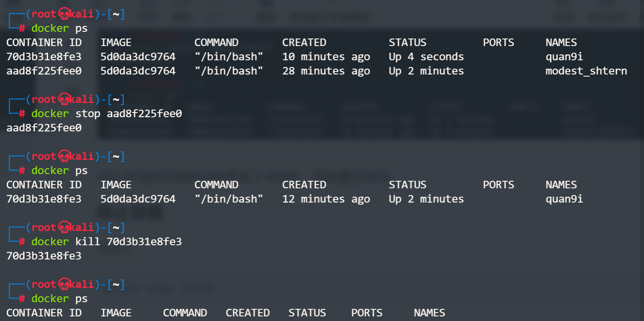Screen dimensions: 644x321
Task: Click the skull icon in the bottom-most prompt
Action: point(64,285)
